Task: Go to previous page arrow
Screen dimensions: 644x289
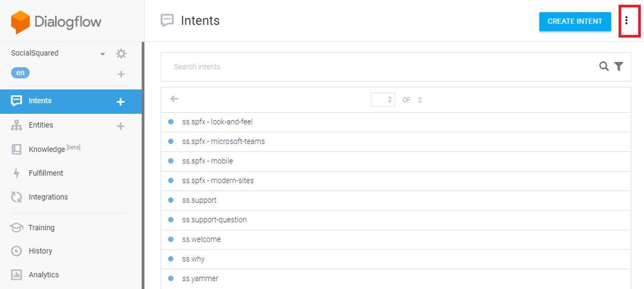Action: click(x=174, y=99)
